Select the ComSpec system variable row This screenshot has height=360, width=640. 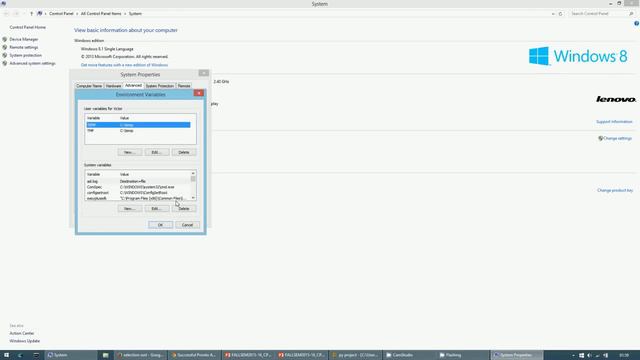138,187
